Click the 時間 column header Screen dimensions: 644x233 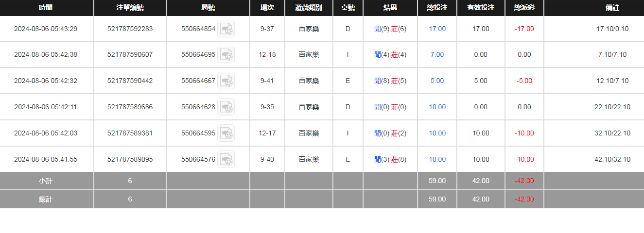click(46, 8)
